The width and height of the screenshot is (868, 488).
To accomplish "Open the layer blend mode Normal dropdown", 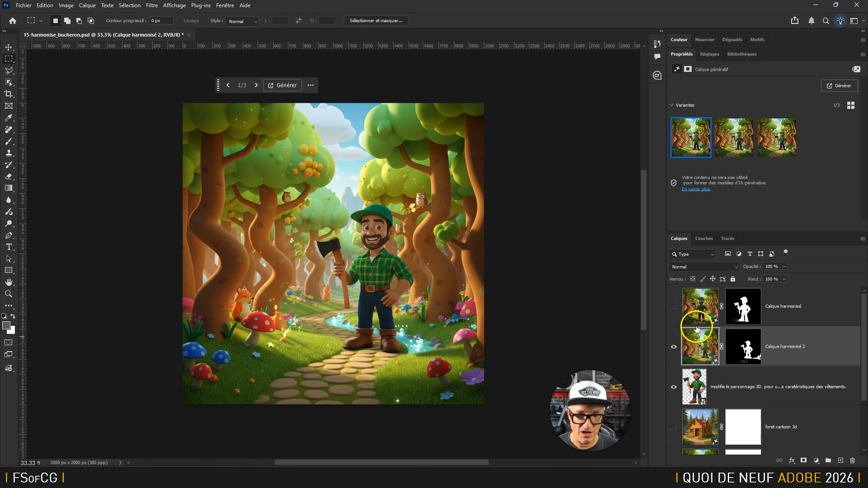I will pyautogui.click(x=704, y=267).
